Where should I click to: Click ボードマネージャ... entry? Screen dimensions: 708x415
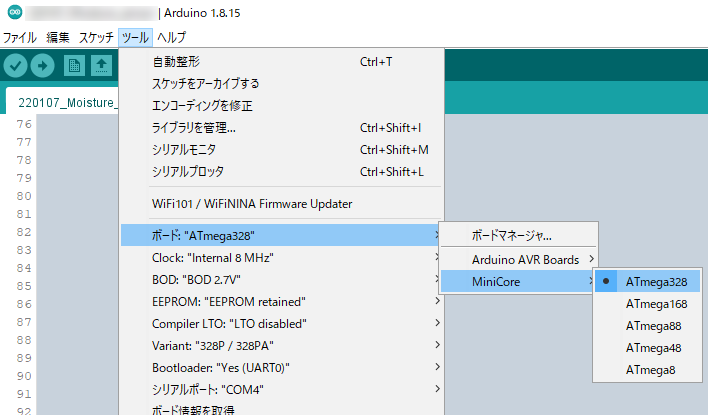click(511, 236)
